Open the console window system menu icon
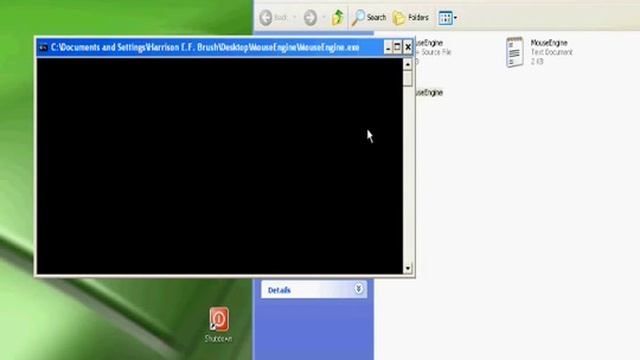 pyautogui.click(x=43, y=48)
